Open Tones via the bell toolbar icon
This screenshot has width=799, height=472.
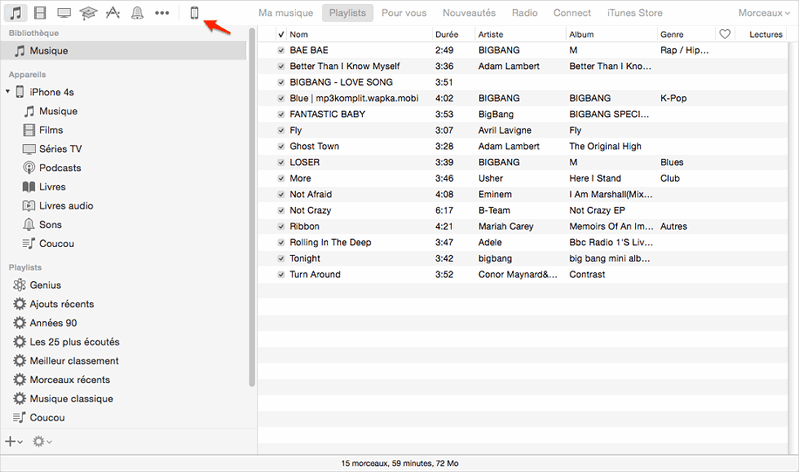(x=137, y=13)
